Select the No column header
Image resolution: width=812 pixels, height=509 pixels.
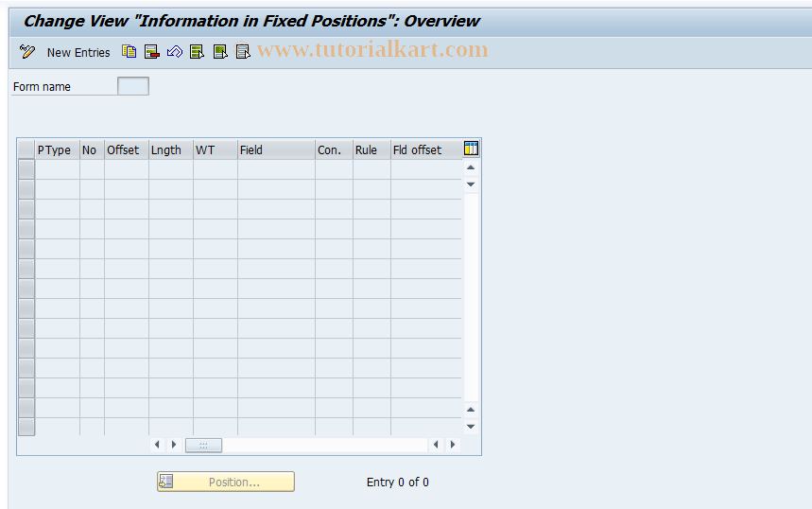click(x=92, y=149)
